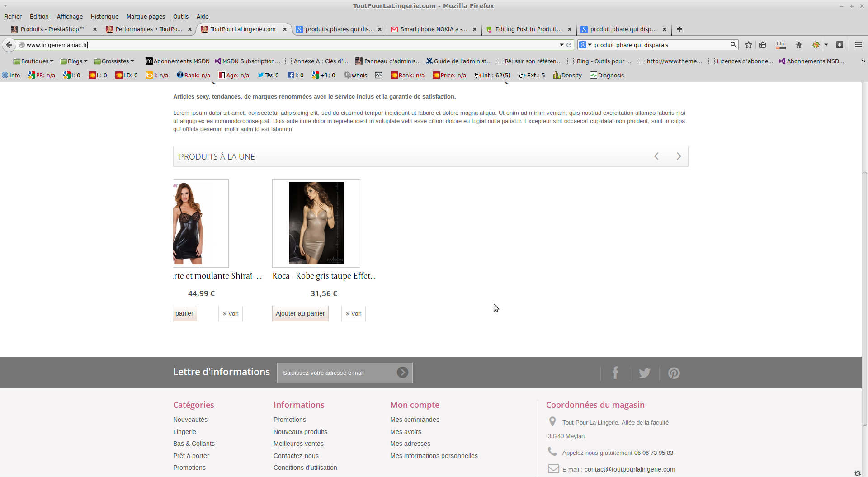Show more bookmarks chevron at toolbar end
This screenshot has width=868, height=477.
point(863,61)
